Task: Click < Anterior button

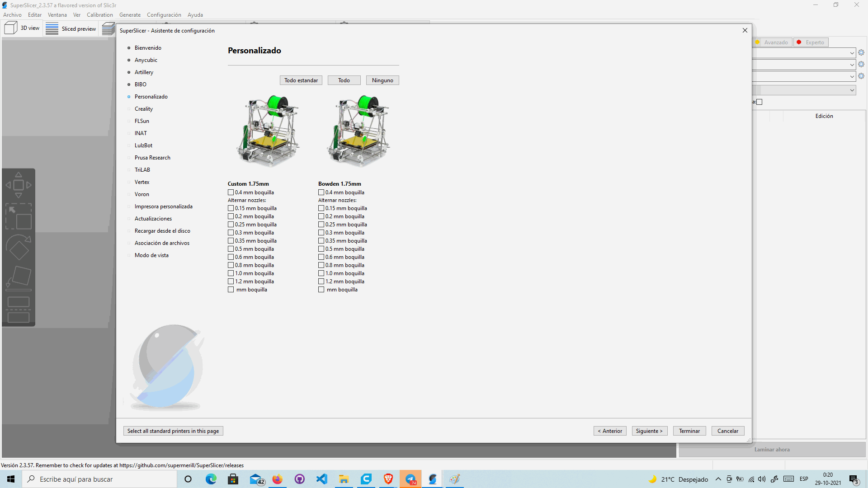Action: (610, 431)
